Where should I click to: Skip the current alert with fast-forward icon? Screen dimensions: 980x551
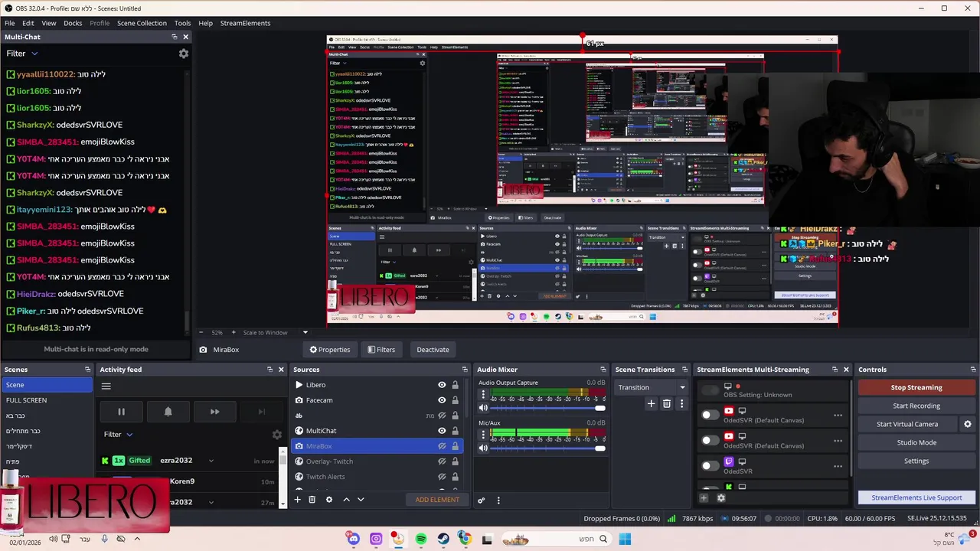[215, 412]
